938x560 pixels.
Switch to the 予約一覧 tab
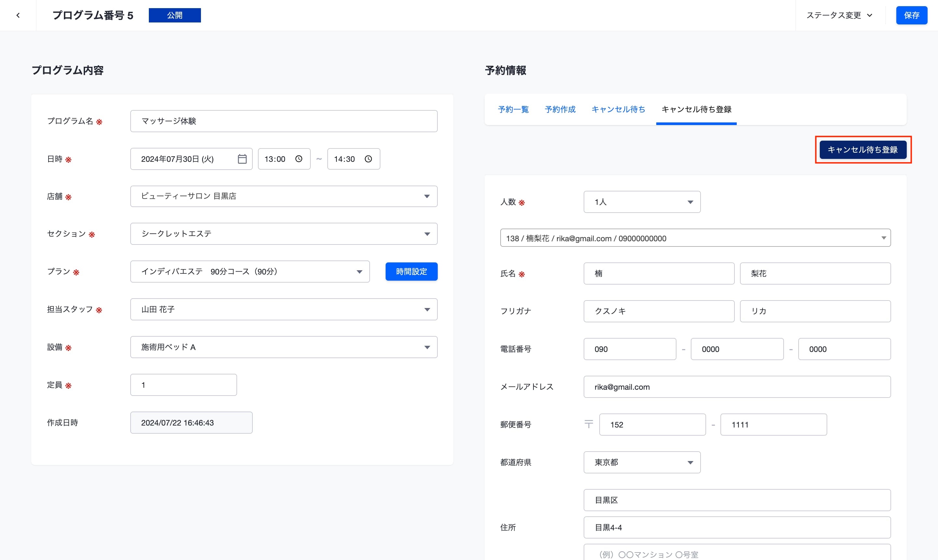tap(513, 109)
